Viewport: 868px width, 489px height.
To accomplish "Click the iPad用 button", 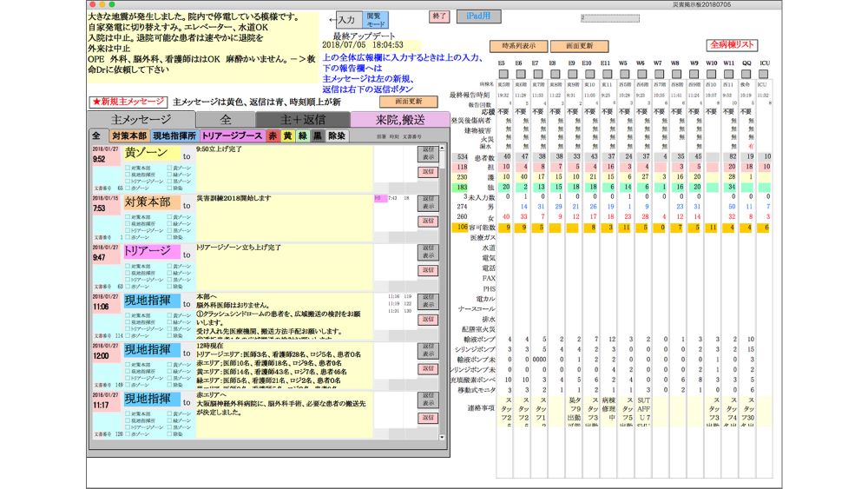I will [x=479, y=17].
